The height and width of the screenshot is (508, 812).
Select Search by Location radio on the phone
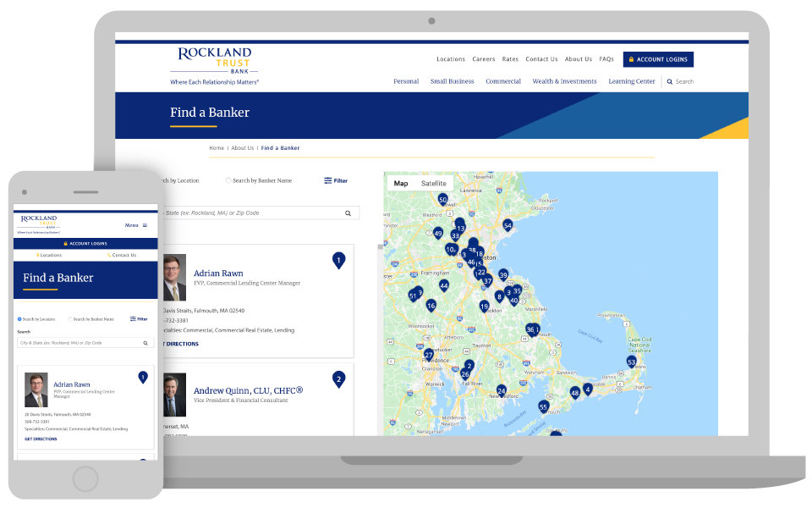click(19, 319)
